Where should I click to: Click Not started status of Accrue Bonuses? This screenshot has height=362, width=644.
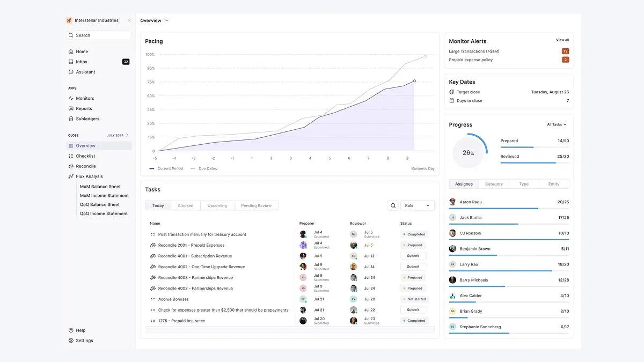[414, 299]
